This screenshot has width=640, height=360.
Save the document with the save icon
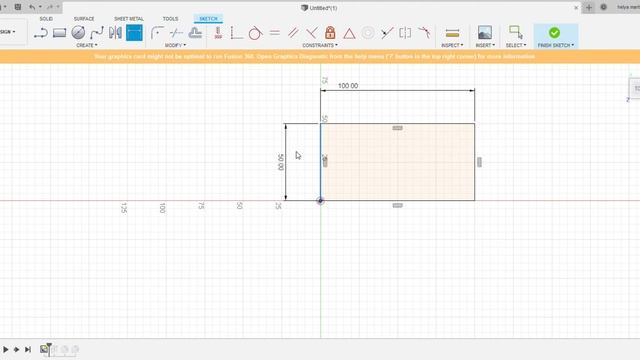(18, 7)
